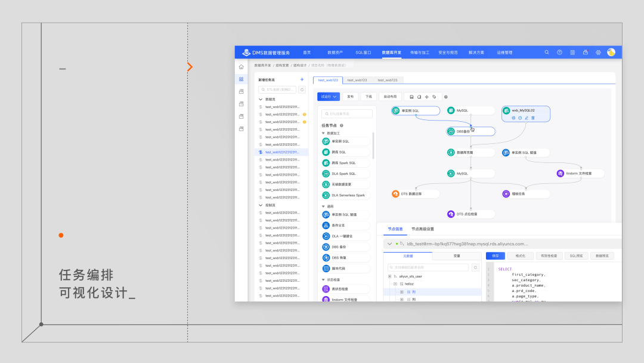644x363 pixels.
Task: Select the highlighted grid icon in the left sidebar
Action: pos(241,79)
